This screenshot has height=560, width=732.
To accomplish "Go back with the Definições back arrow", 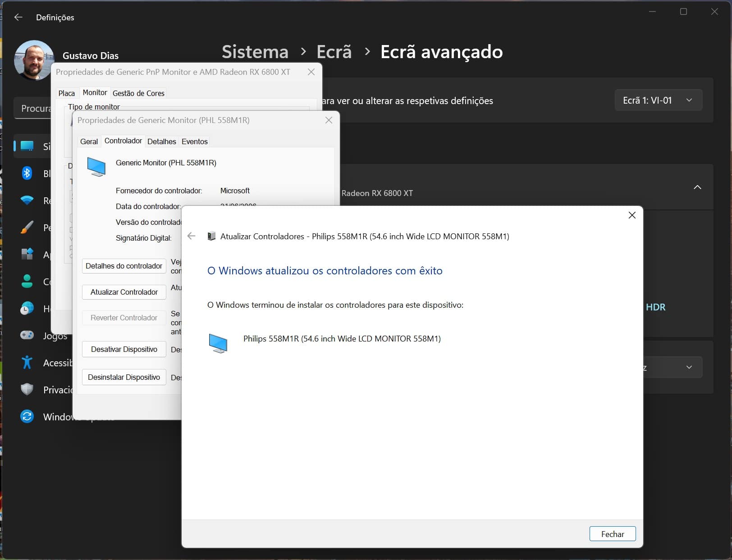I will pos(18,17).
